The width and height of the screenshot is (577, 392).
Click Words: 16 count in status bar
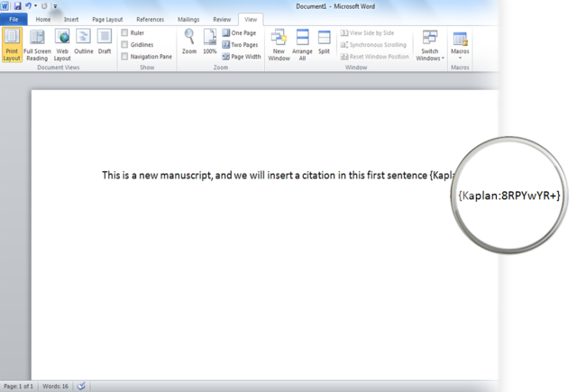tap(55, 386)
